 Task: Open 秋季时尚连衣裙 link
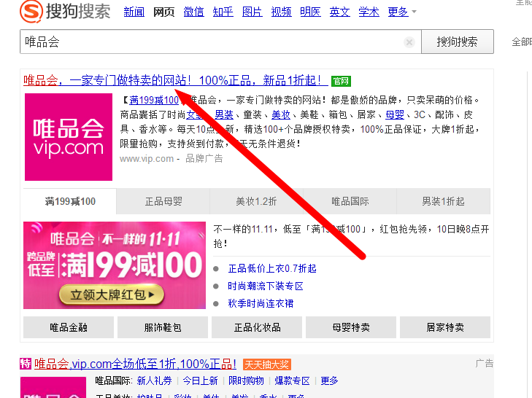[261, 303]
